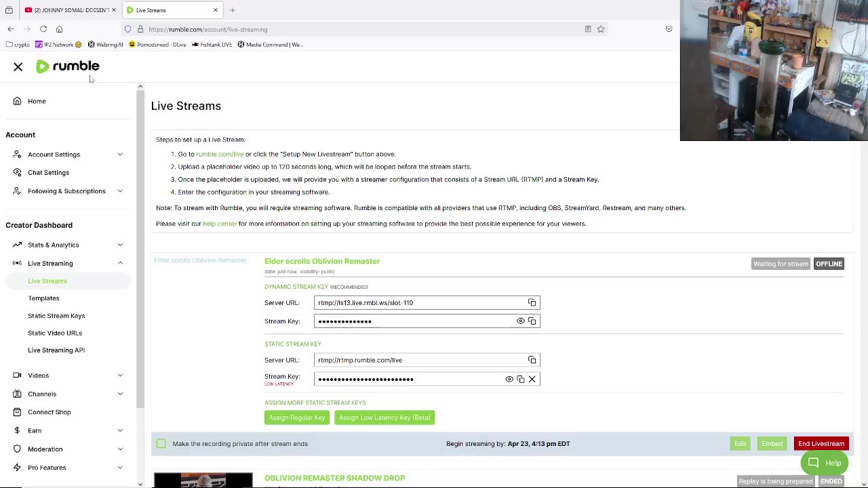Reveal static Stream Key with eye icon

pos(509,379)
